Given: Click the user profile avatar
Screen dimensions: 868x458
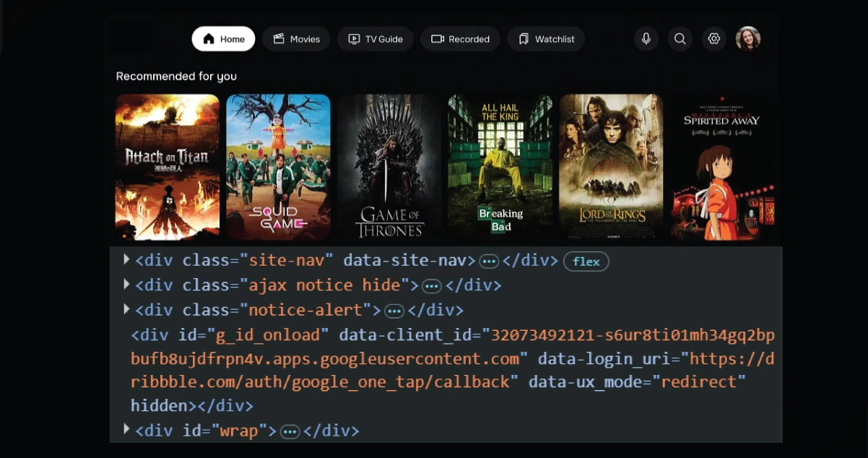Looking at the screenshot, I should tap(747, 39).
